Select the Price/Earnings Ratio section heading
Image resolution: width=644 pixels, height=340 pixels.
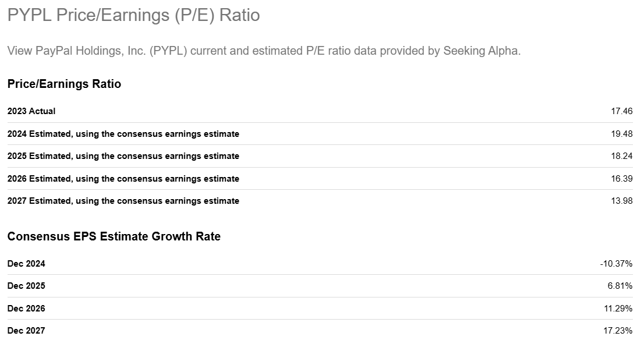point(64,84)
